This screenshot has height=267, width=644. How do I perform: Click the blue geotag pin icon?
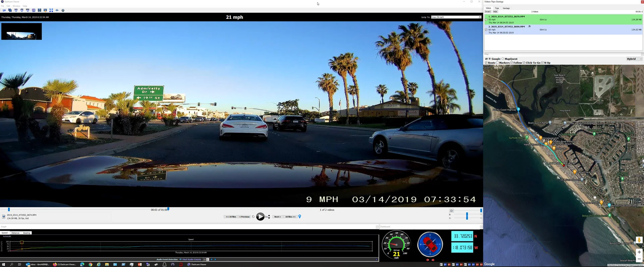(x=300, y=217)
